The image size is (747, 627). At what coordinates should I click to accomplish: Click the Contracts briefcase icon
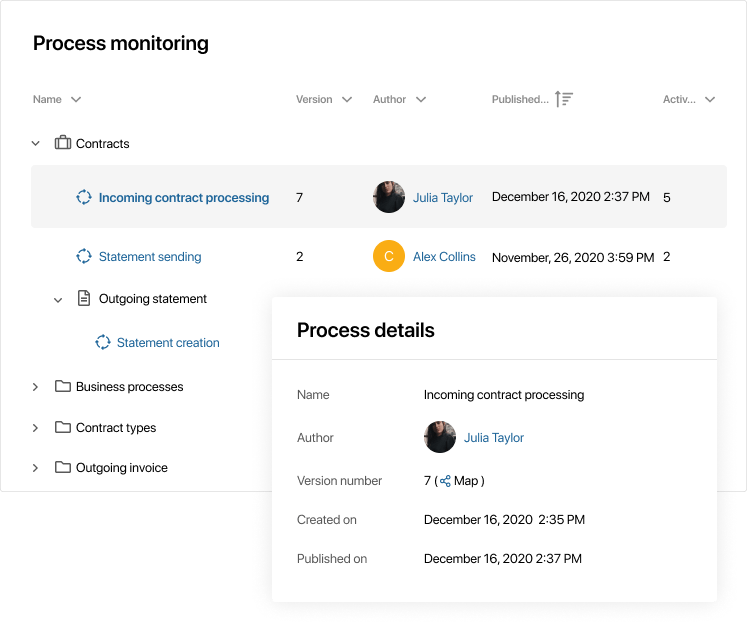click(62, 142)
